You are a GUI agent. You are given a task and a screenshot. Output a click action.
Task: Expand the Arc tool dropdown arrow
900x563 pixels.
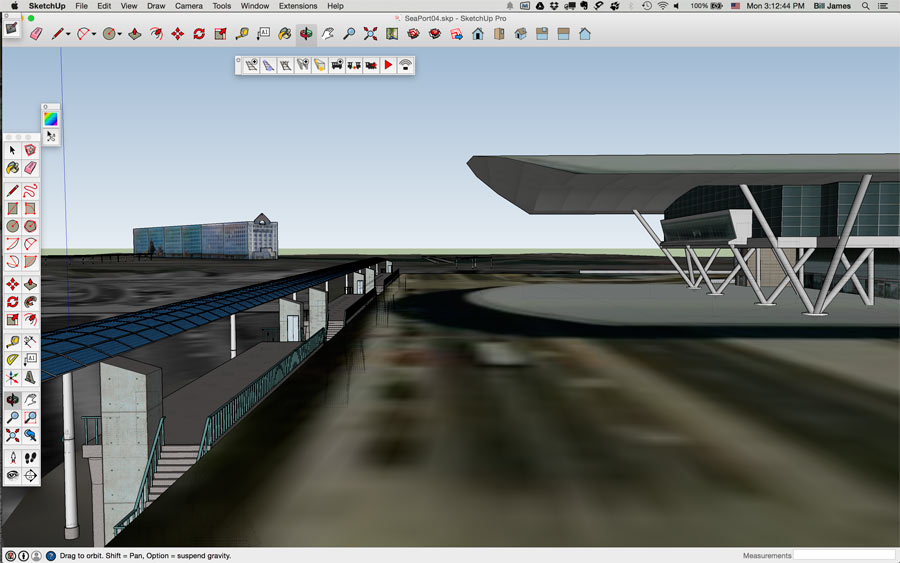pyautogui.click(x=95, y=34)
